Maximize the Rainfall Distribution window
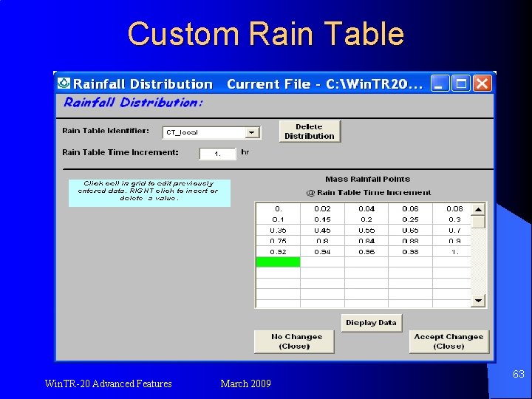This screenshot has height=399, width=532. [x=461, y=83]
